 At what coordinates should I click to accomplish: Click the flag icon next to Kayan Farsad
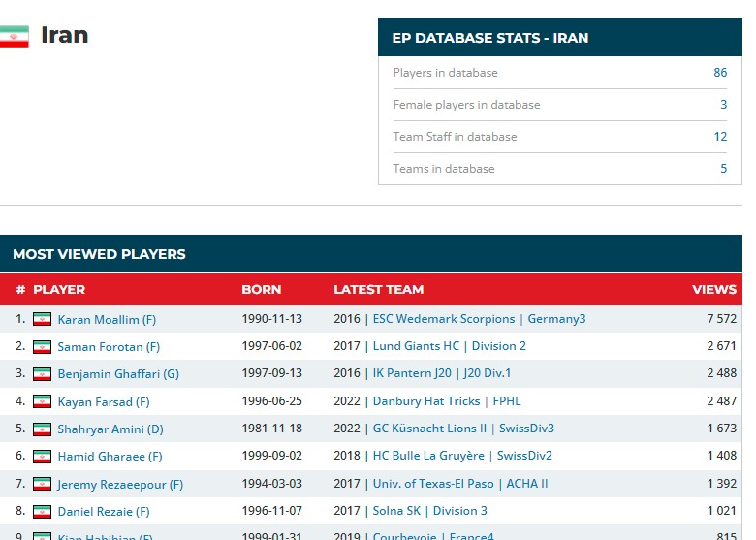click(x=42, y=401)
